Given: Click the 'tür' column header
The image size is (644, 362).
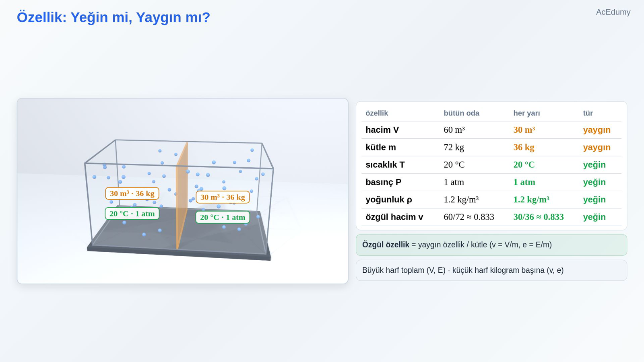Looking at the screenshot, I should [x=588, y=113].
